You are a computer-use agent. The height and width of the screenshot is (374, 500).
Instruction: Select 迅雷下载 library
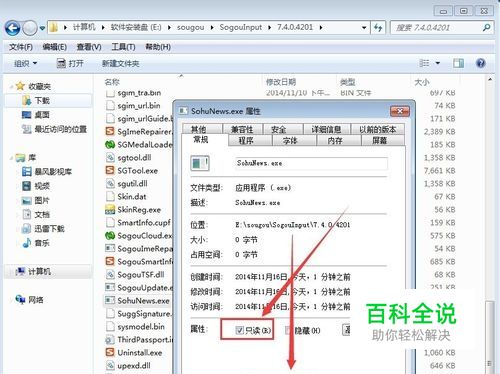49,229
